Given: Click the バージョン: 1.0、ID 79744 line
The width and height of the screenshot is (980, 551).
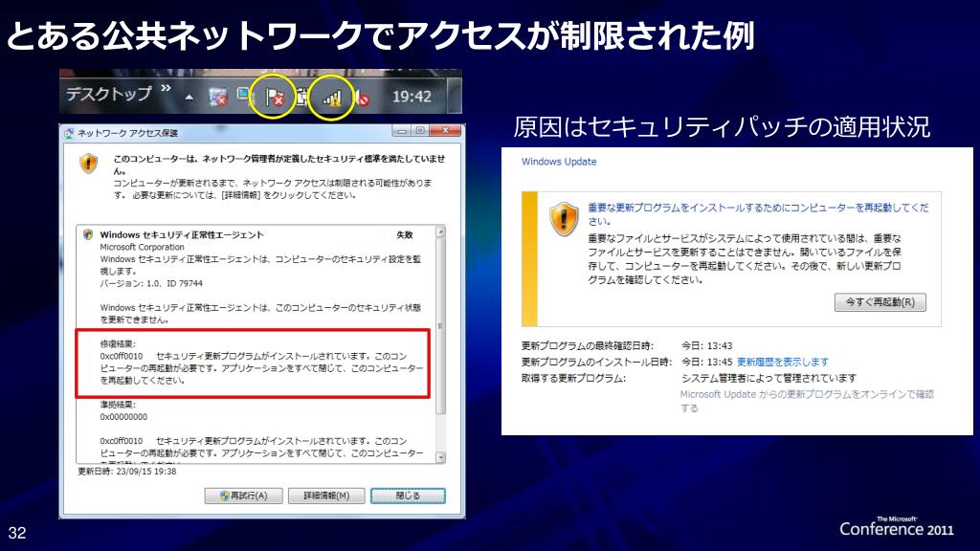Looking at the screenshot, I should 151,283.
